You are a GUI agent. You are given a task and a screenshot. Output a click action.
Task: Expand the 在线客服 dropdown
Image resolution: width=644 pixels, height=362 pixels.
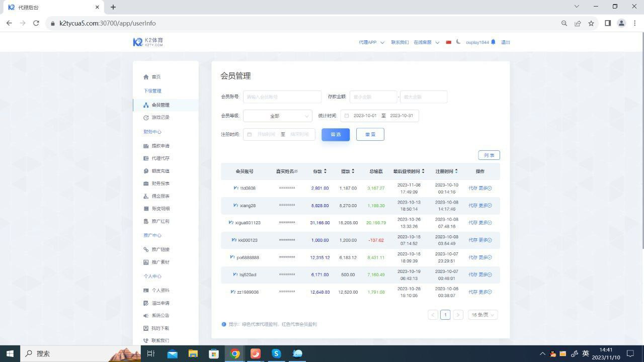pyautogui.click(x=426, y=42)
